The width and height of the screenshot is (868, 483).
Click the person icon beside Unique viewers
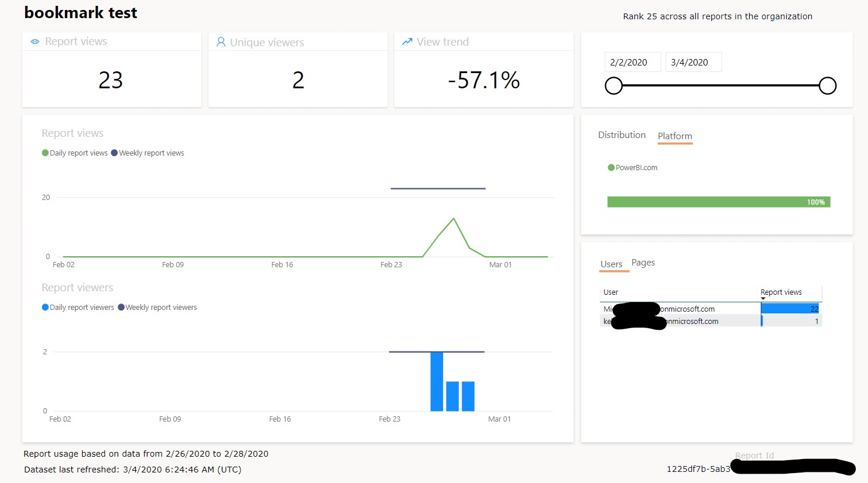coord(221,42)
